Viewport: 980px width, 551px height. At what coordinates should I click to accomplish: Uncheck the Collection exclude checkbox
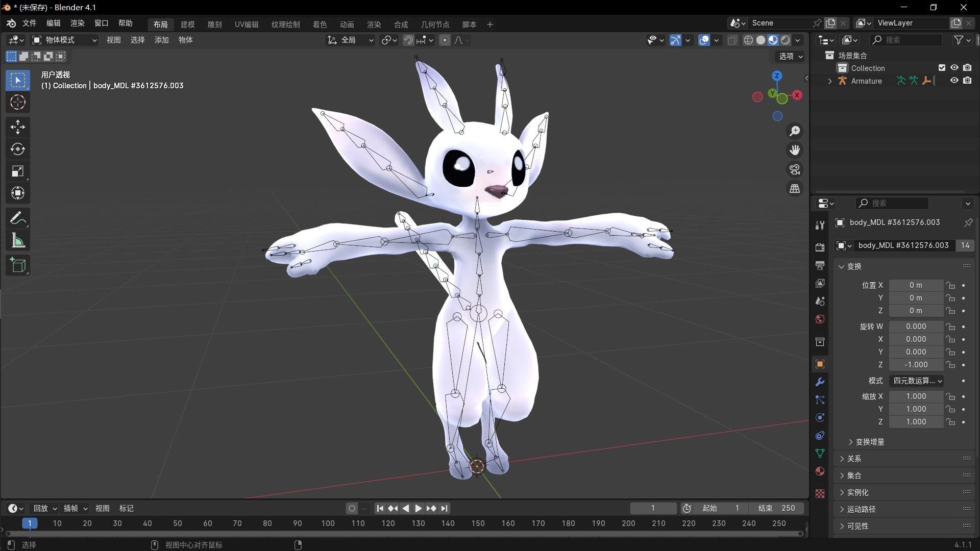[x=942, y=68]
